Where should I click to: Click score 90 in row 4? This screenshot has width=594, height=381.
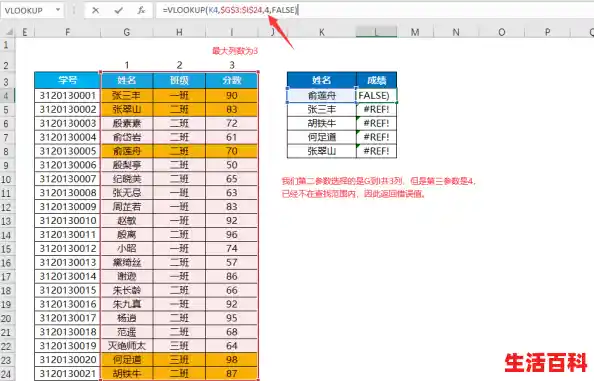231,95
